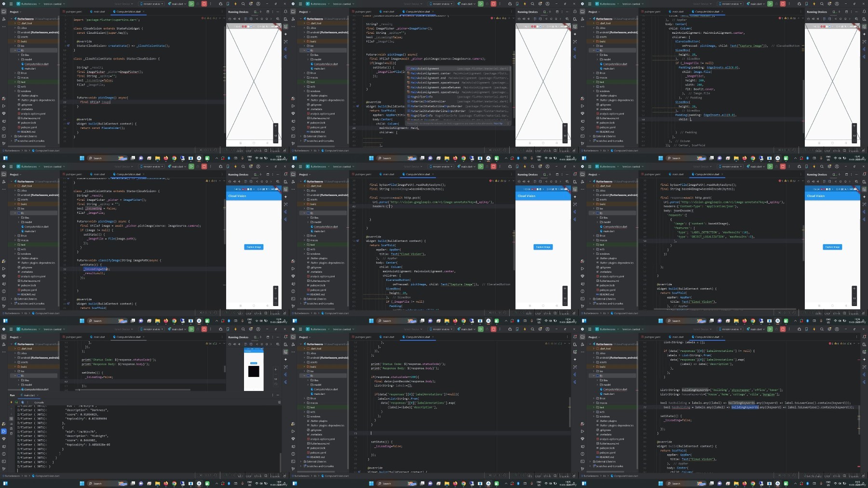This screenshot has height=488, width=868.
Task: Open Flutter DevTools from the Run console toolbar
Action: tap(23, 402)
